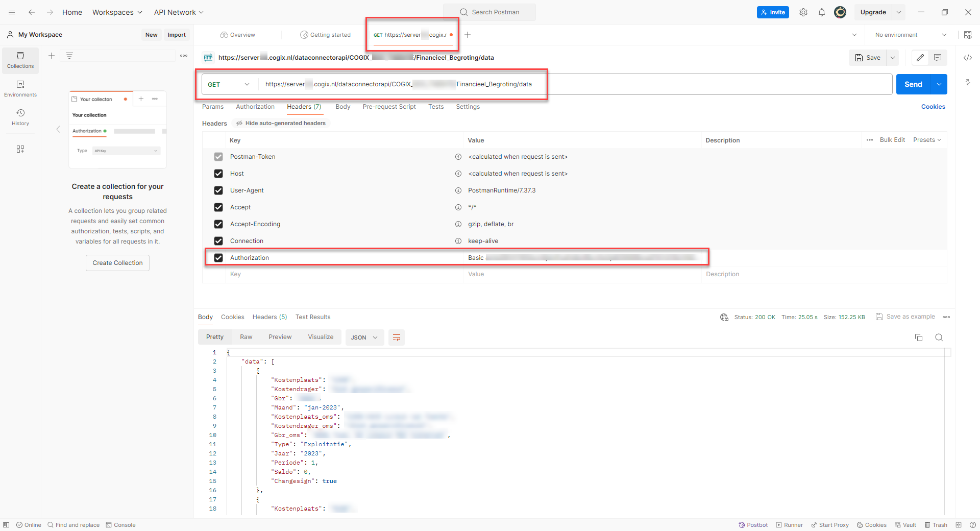Switch to the request Body tab
The height and width of the screenshot is (531, 980).
point(343,107)
